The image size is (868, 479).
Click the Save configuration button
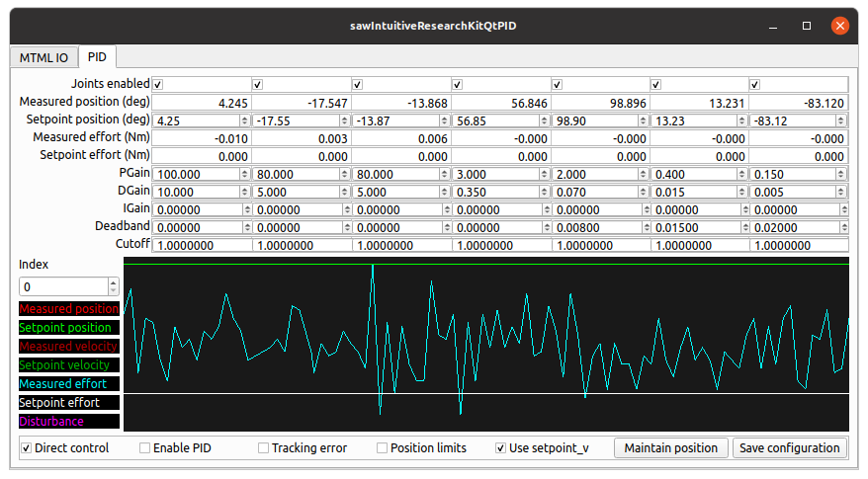[x=789, y=448]
